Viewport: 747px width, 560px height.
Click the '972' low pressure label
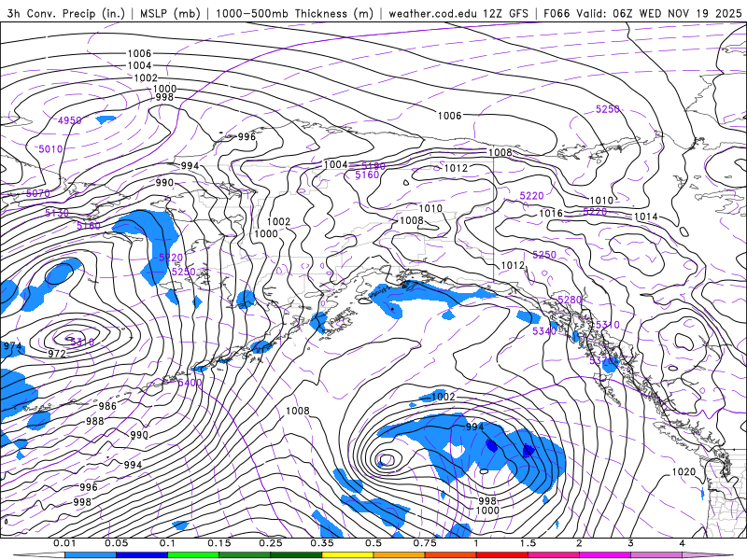pos(57,354)
